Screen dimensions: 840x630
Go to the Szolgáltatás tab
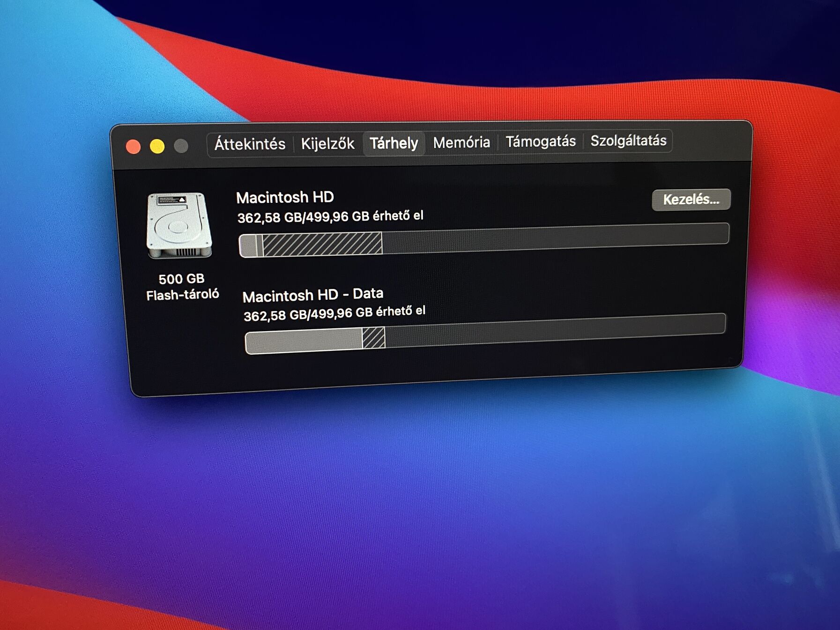628,140
